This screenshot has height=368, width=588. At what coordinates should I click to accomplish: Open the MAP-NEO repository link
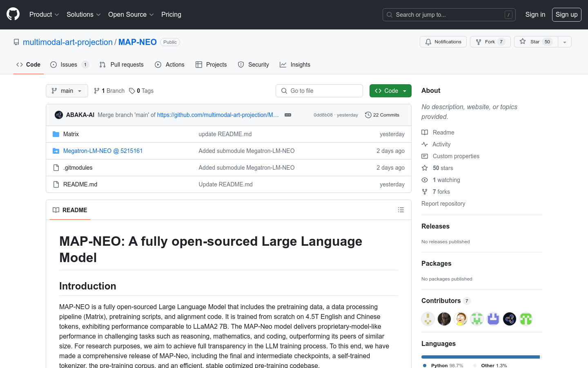138,42
